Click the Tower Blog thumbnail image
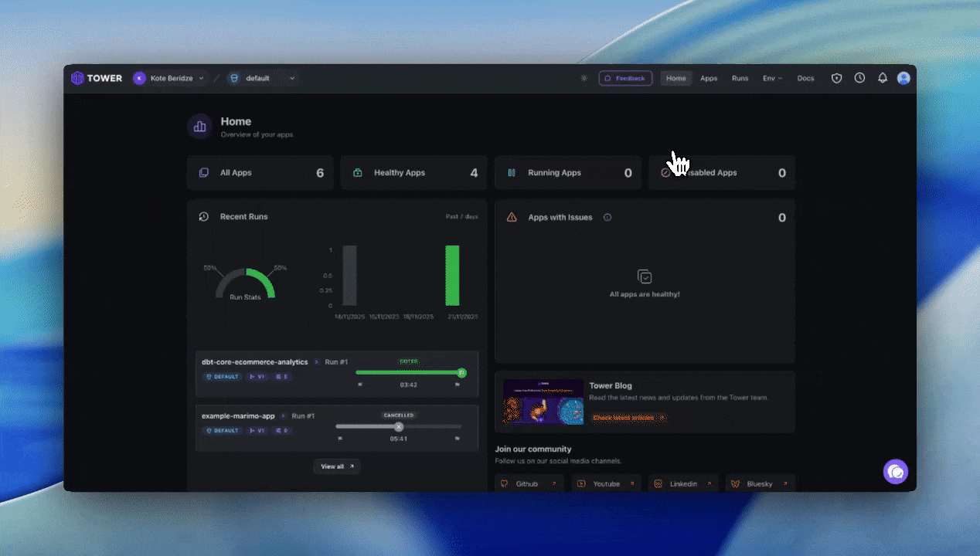Image resolution: width=980 pixels, height=556 pixels. pyautogui.click(x=543, y=402)
